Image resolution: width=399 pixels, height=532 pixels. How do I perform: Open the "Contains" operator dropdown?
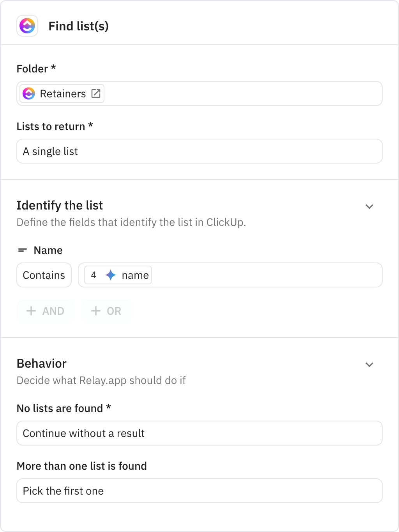[x=44, y=275]
